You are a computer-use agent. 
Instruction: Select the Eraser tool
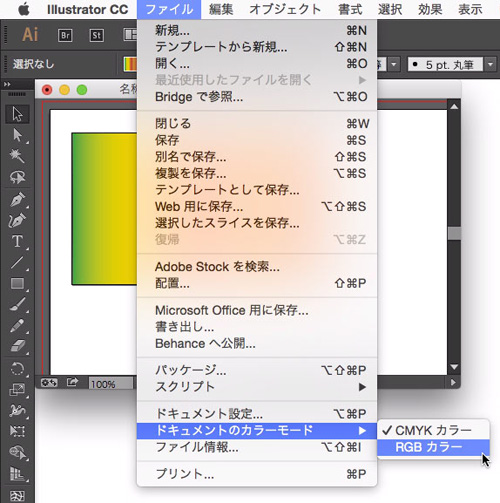(x=17, y=346)
